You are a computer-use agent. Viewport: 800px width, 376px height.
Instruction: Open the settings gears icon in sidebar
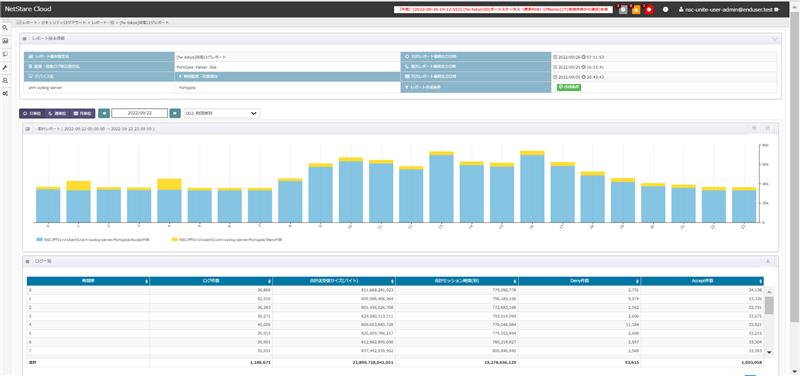click(5, 94)
